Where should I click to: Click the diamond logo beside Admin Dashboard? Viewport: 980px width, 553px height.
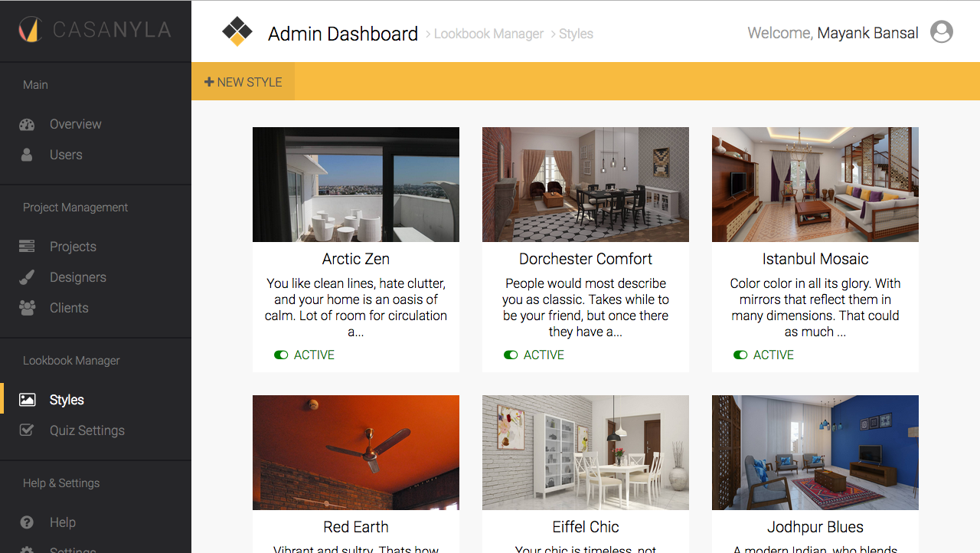[237, 32]
